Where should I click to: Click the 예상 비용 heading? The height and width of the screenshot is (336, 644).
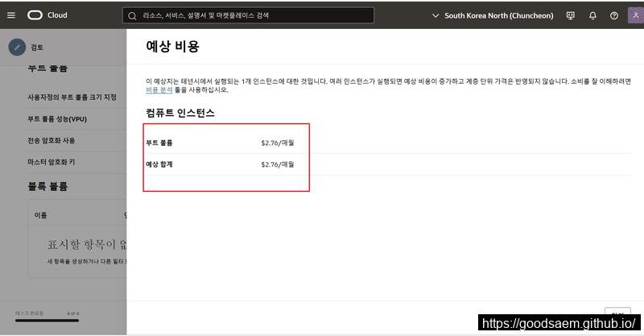[x=172, y=46]
